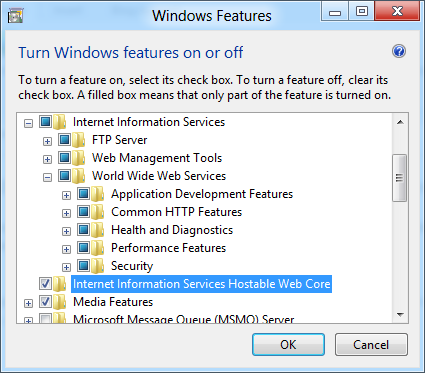
Task: Click folder icon beside Web Management Tools
Action: click(78, 158)
